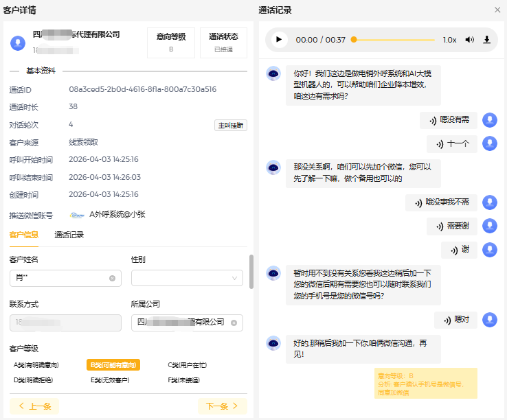Change playback speed 1.0x
The image size is (507, 420).
point(449,40)
